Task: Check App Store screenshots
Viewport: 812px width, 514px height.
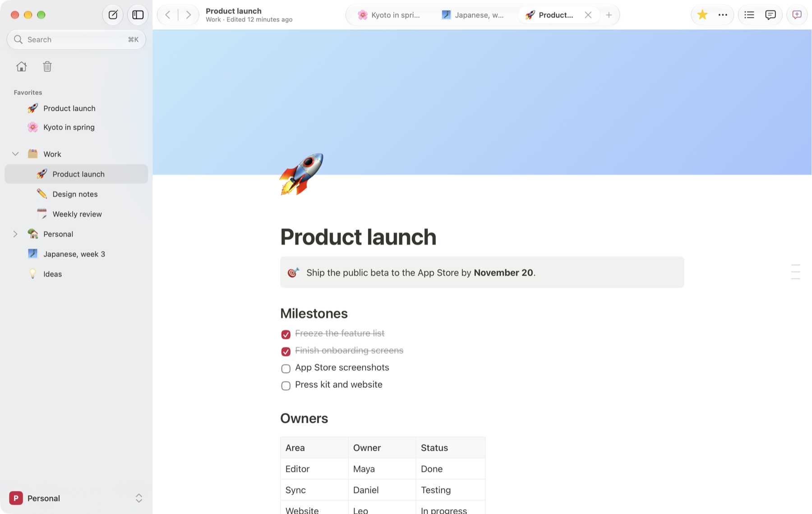Action: [286, 369]
